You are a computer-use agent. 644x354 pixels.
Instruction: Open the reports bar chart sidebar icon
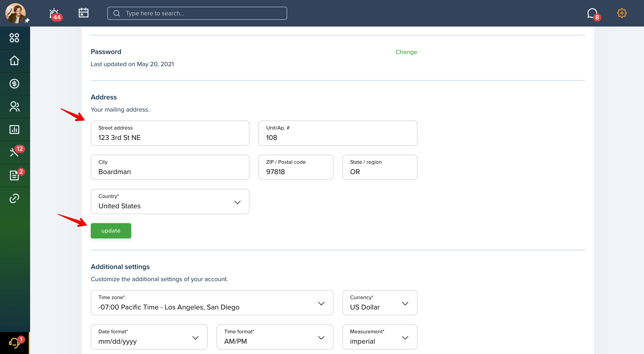click(x=14, y=130)
